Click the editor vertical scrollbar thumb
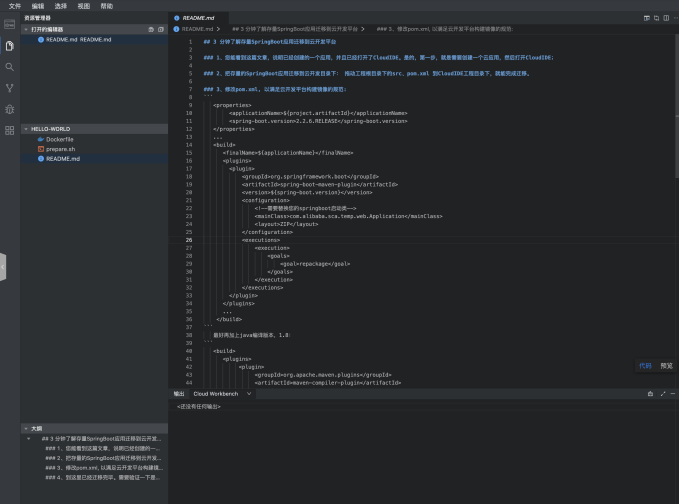The height and width of the screenshot is (504, 679). coord(677,106)
